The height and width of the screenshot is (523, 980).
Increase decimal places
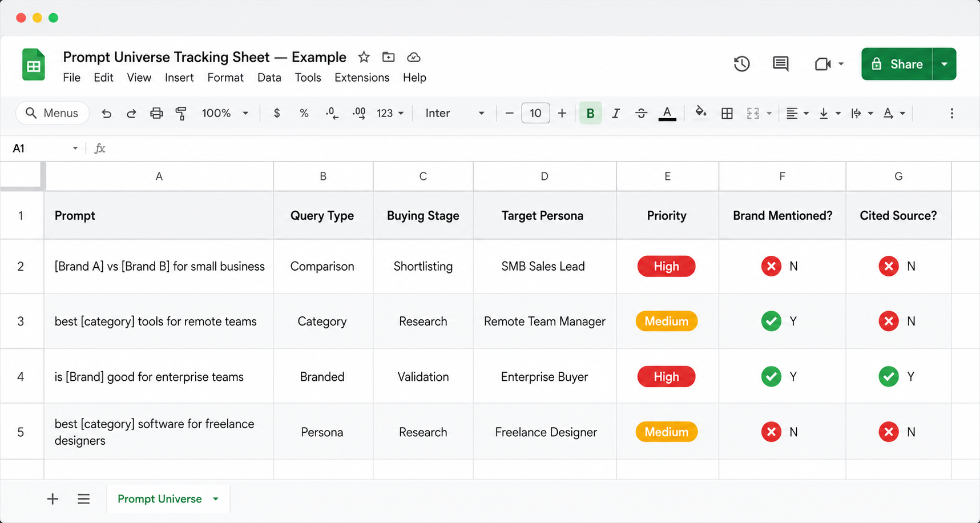pos(359,113)
